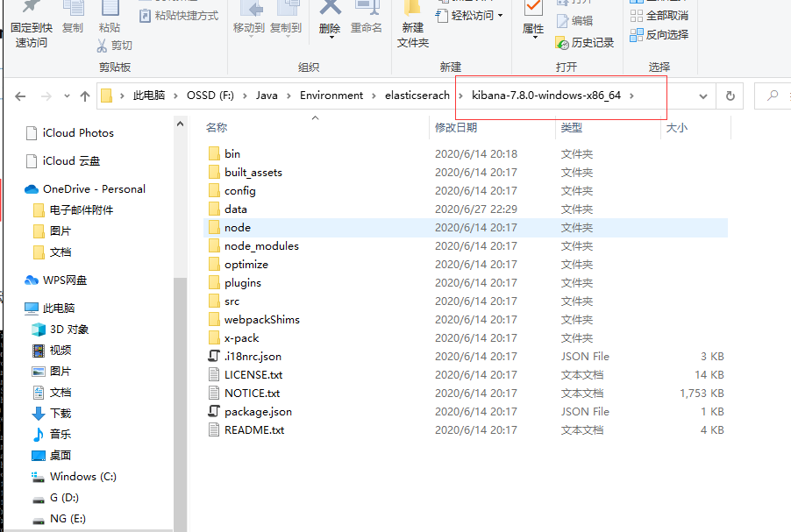Image resolution: width=791 pixels, height=532 pixels.
Task: Open the address bar history dropdown
Action: tap(703, 96)
